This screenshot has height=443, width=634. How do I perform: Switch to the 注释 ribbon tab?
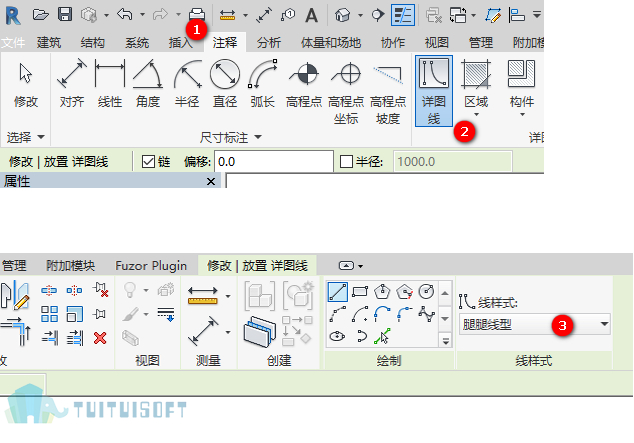pos(225,42)
